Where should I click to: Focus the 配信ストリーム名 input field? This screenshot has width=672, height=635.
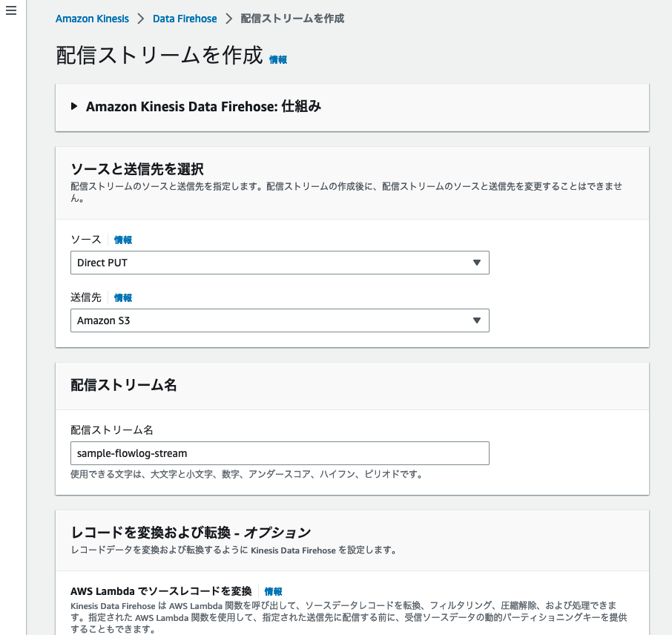pos(280,453)
